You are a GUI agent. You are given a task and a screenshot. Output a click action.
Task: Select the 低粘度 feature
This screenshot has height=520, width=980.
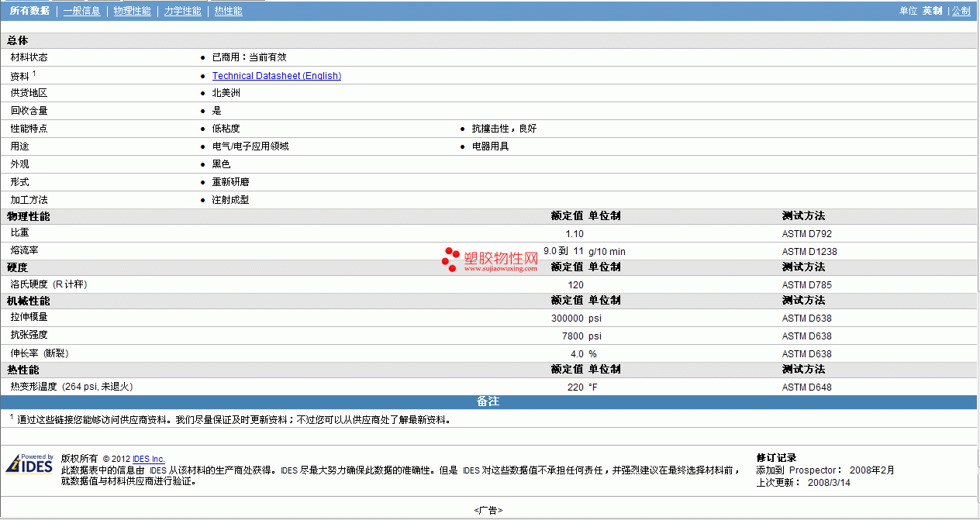click(x=226, y=129)
